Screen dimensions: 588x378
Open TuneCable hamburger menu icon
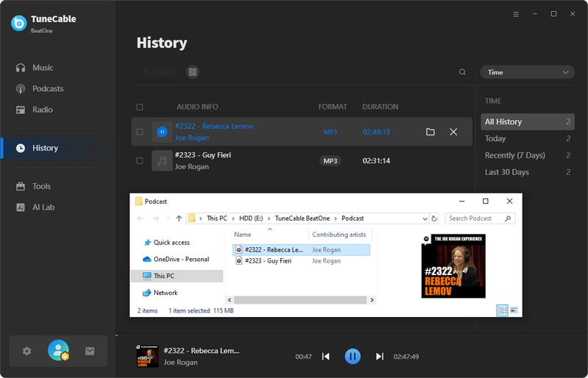[516, 14]
